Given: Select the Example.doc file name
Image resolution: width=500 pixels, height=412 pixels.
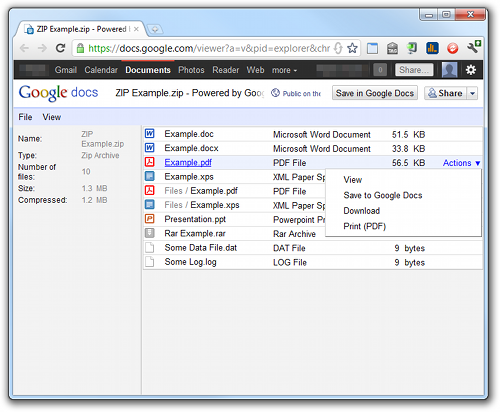Looking at the screenshot, I should (189, 134).
